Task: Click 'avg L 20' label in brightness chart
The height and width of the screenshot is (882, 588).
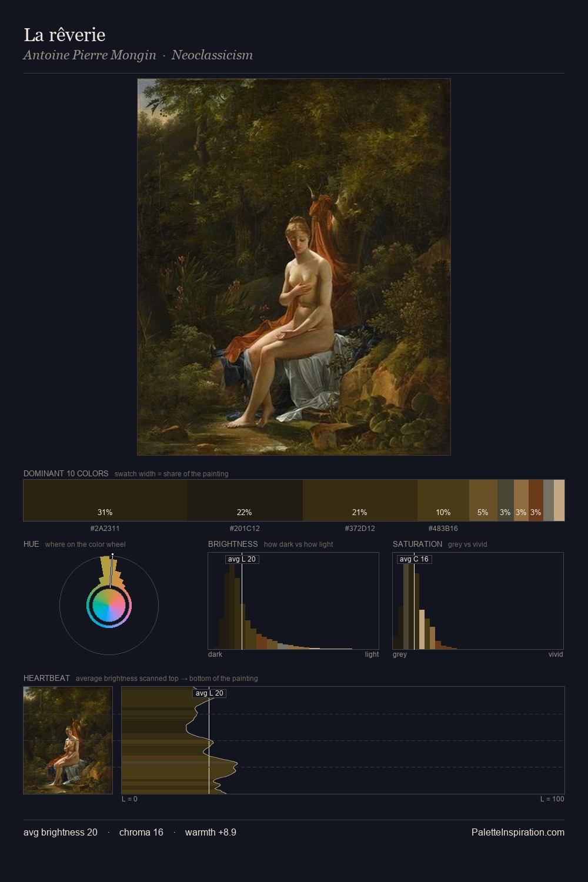Action: coord(242,559)
